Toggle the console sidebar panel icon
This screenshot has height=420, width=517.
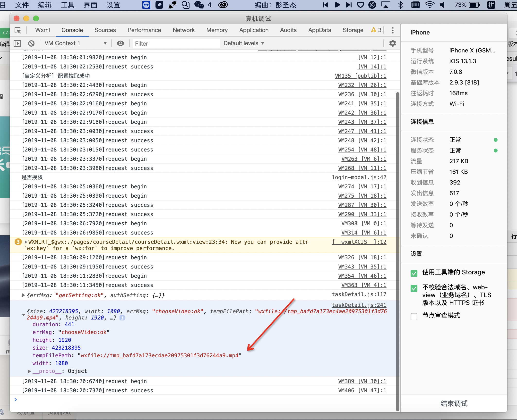[17, 43]
